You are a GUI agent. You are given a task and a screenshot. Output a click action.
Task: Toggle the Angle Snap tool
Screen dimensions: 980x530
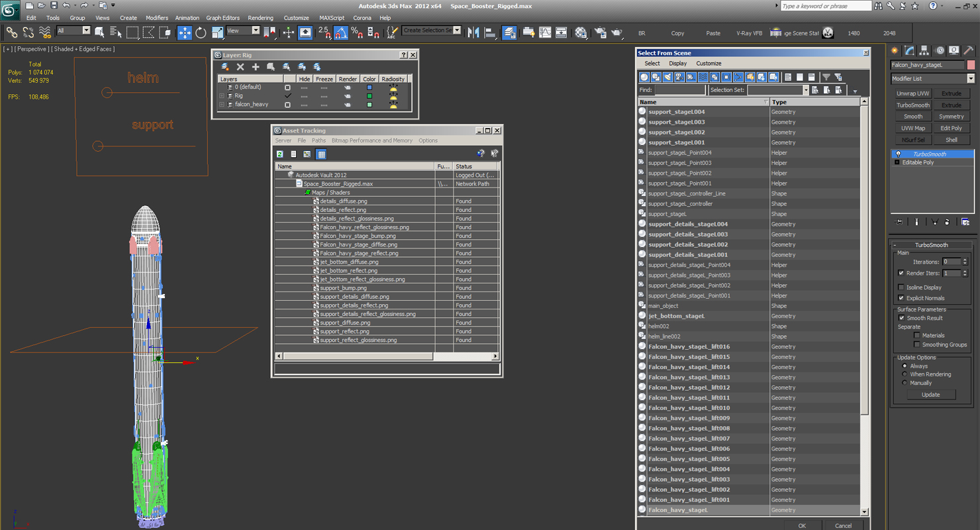(x=340, y=32)
